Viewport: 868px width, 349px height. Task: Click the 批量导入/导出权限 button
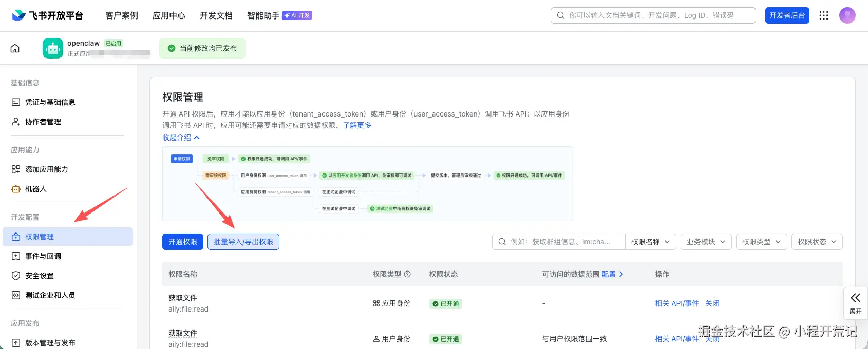243,242
